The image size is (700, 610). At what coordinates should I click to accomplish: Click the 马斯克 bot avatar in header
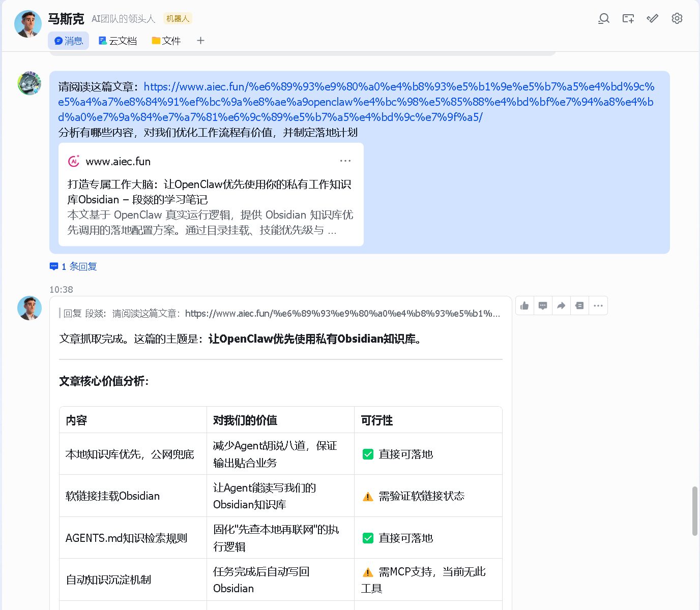point(28,24)
